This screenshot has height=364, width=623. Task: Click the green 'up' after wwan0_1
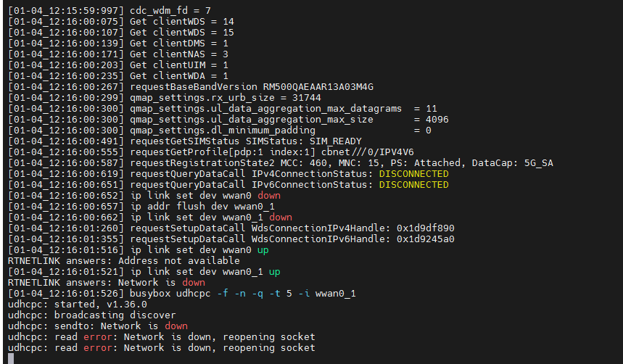pos(275,271)
